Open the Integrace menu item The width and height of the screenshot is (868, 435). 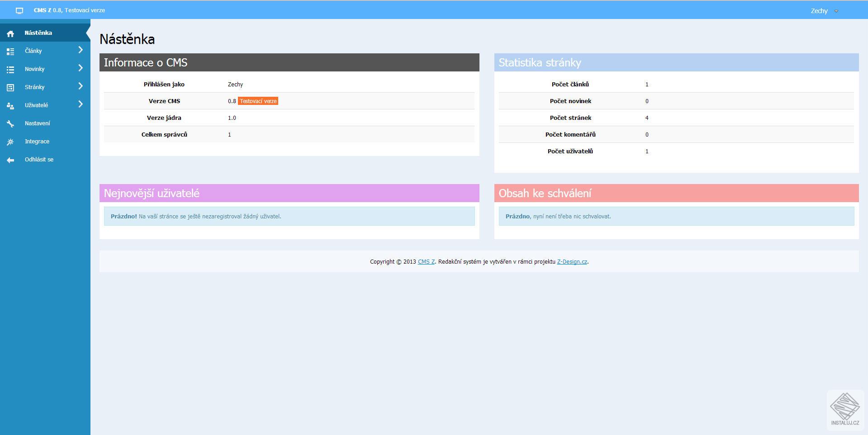(x=45, y=141)
